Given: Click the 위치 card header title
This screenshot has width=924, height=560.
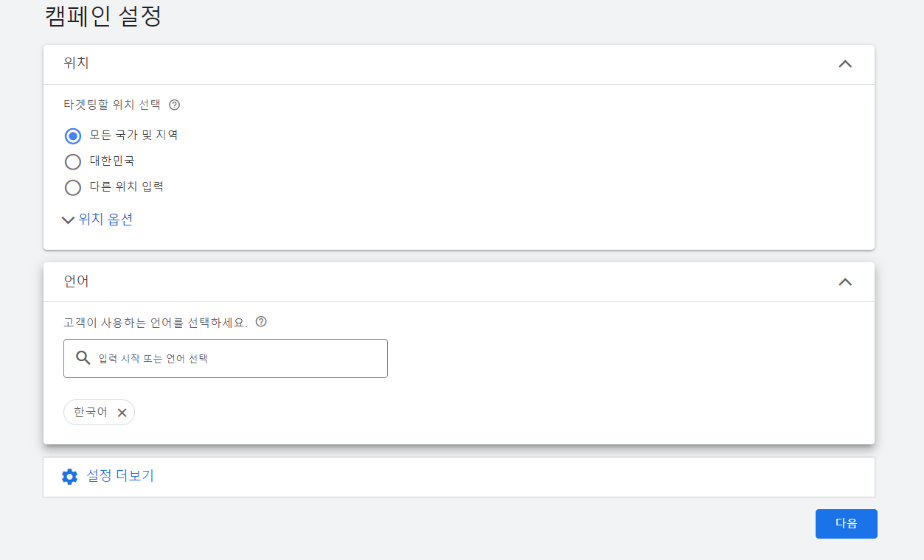Looking at the screenshot, I should pyautogui.click(x=77, y=63).
